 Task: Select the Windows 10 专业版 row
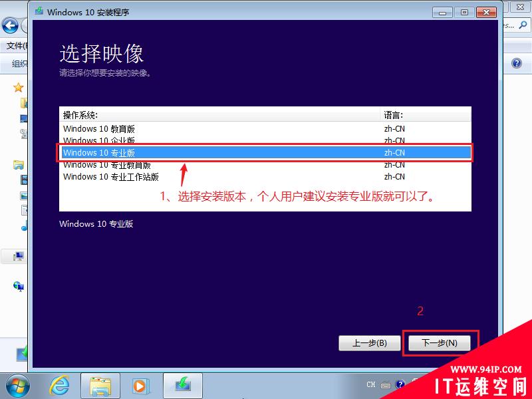265,153
